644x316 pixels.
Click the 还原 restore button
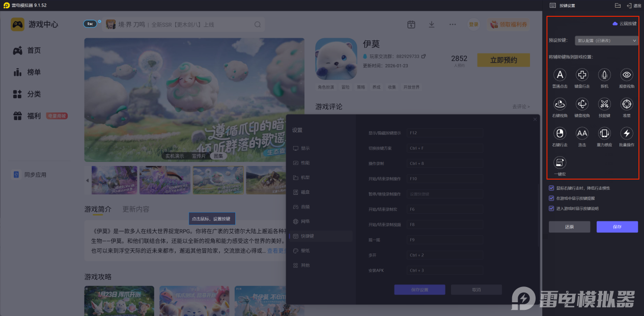pyautogui.click(x=569, y=227)
